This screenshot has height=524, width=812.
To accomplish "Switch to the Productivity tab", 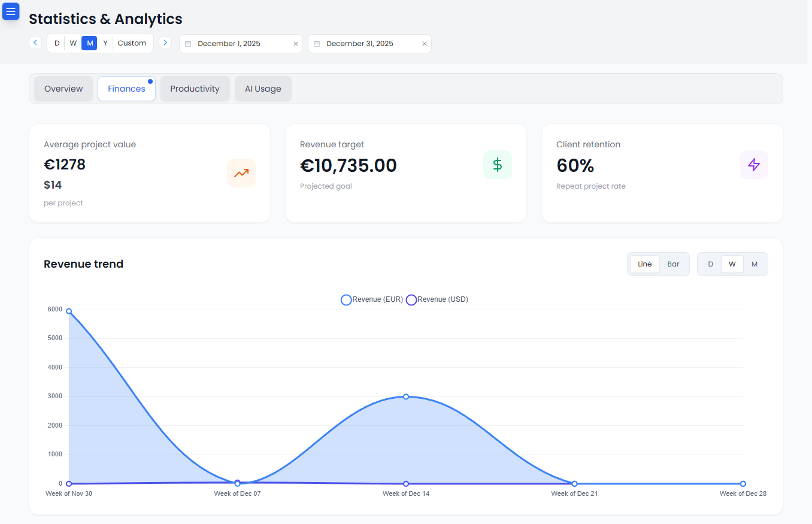I will pos(195,89).
